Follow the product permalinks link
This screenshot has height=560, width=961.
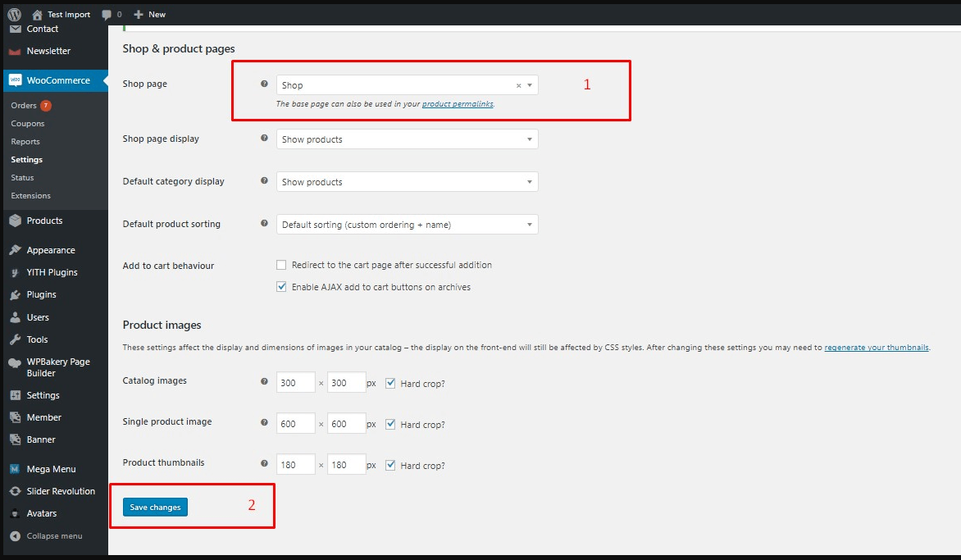(x=458, y=104)
